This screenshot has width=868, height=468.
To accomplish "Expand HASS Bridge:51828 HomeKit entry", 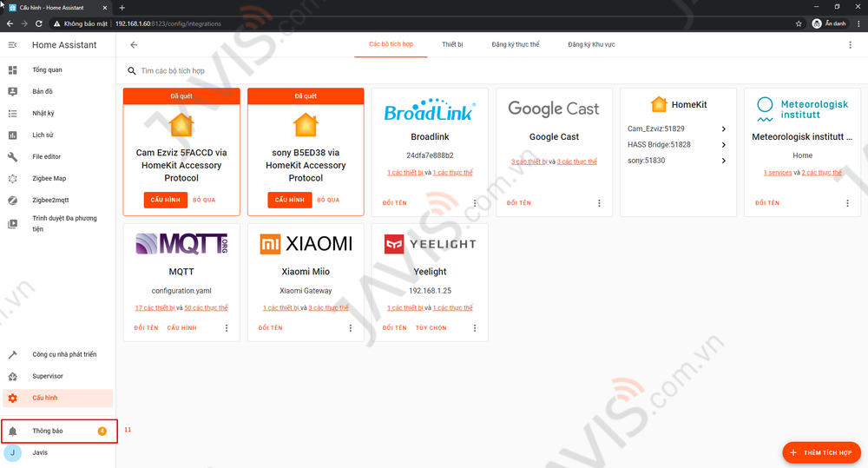I will point(678,144).
